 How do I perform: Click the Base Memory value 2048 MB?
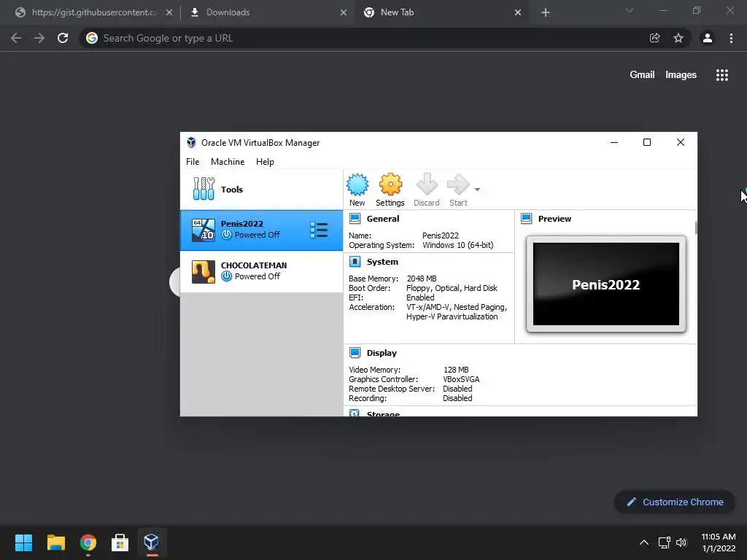point(422,279)
